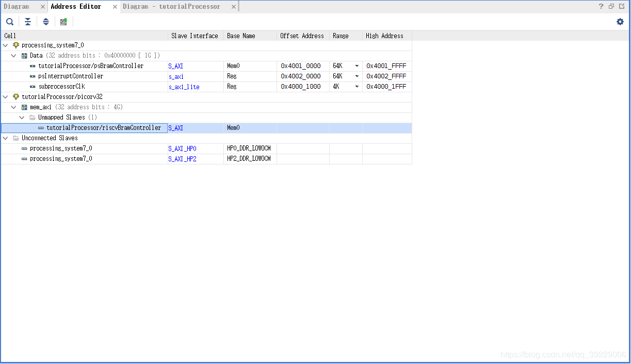Click the Expand All toolbar icon
The height and width of the screenshot is (364, 631).
pyautogui.click(x=46, y=22)
